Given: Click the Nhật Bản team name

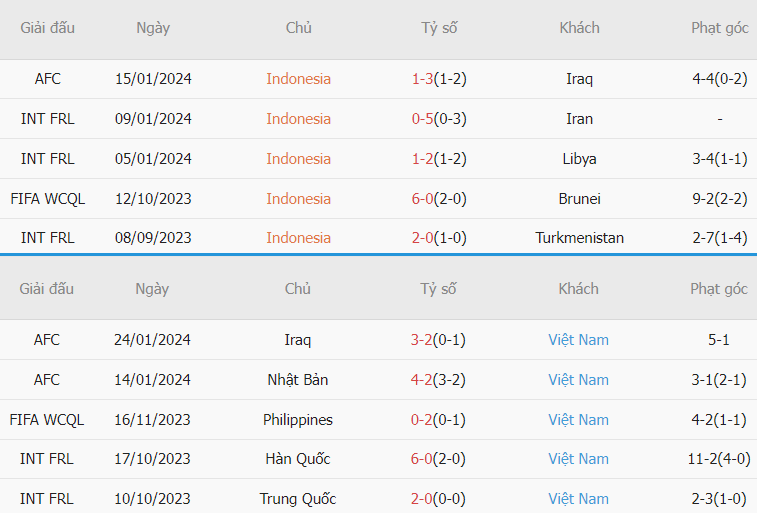Looking at the screenshot, I should pyautogui.click(x=297, y=380).
